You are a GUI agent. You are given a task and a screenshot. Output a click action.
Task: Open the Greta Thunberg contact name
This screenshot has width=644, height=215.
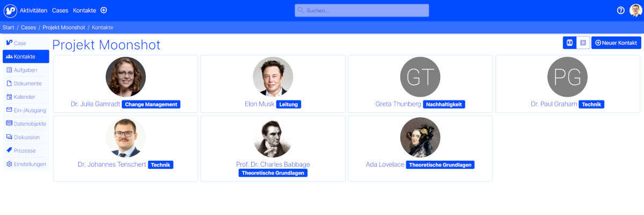click(399, 104)
